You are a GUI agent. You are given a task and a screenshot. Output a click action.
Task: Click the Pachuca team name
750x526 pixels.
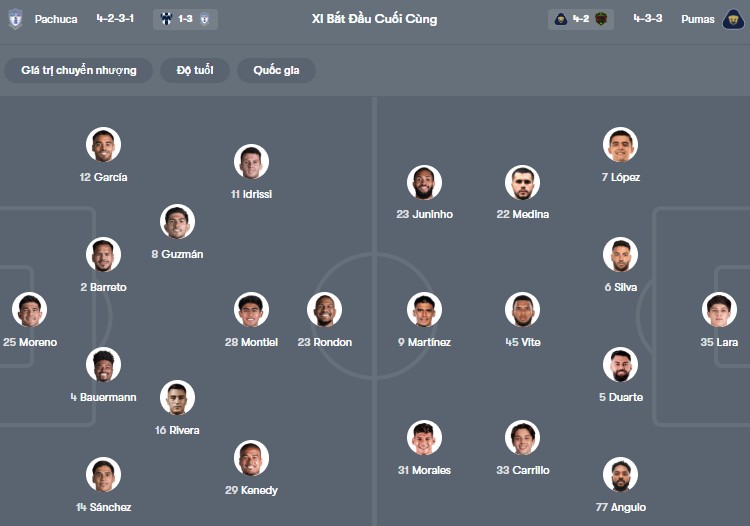[56, 19]
